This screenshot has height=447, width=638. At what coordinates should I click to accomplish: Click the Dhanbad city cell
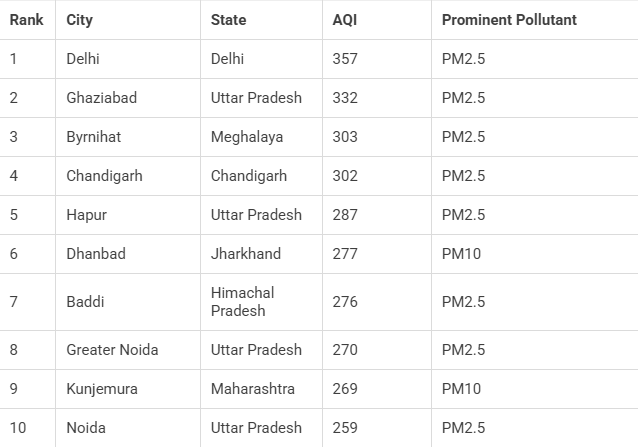[96, 254]
